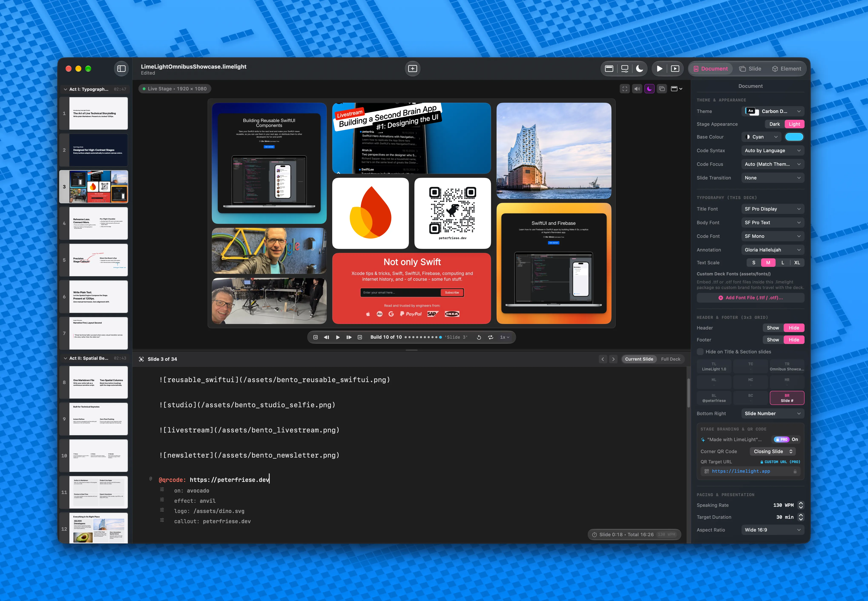This screenshot has width=868, height=601.
Task: Jump to the last build icon
Action: tap(360, 337)
